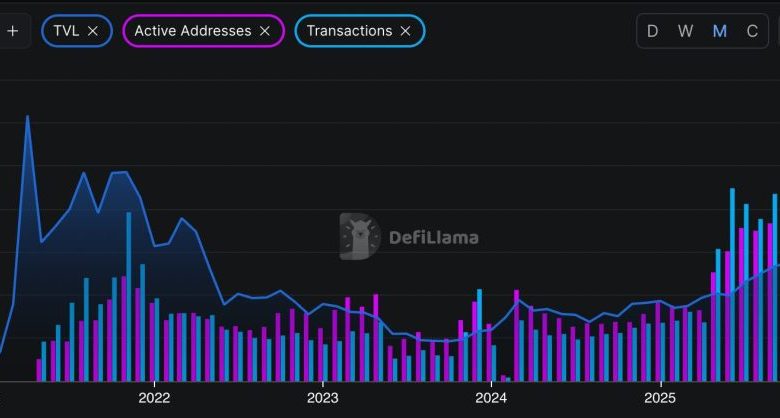Remove Active Addresses using its X icon
Viewport: 780px width, 418px height.
[265, 31]
